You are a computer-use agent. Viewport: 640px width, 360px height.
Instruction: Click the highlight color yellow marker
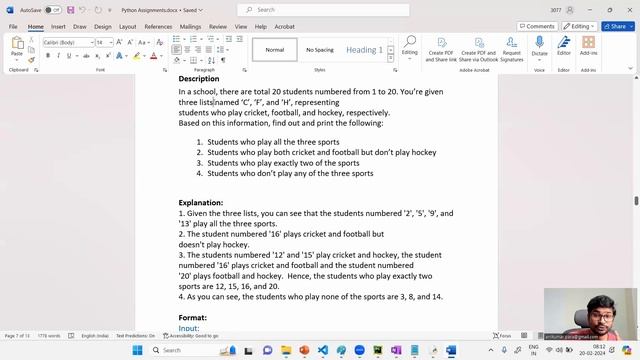click(136, 56)
